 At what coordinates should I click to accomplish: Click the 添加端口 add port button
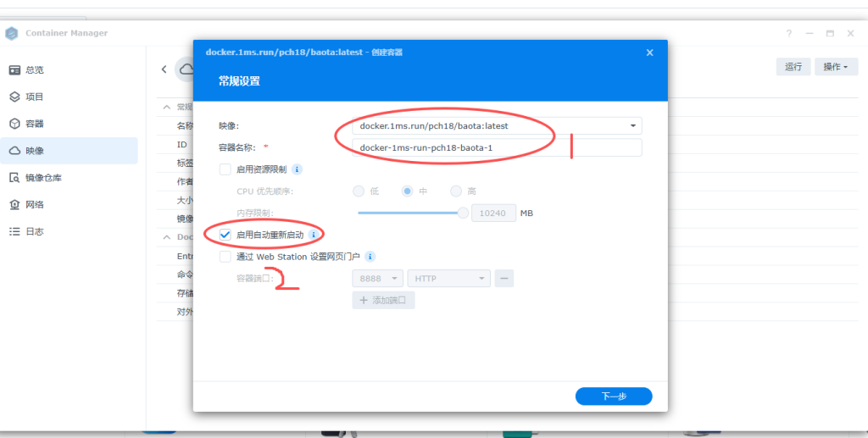click(384, 300)
